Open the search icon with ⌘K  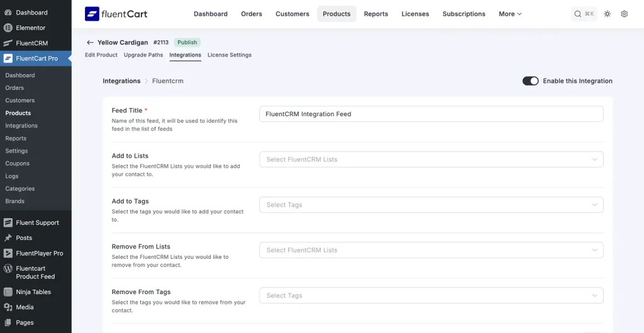584,14
